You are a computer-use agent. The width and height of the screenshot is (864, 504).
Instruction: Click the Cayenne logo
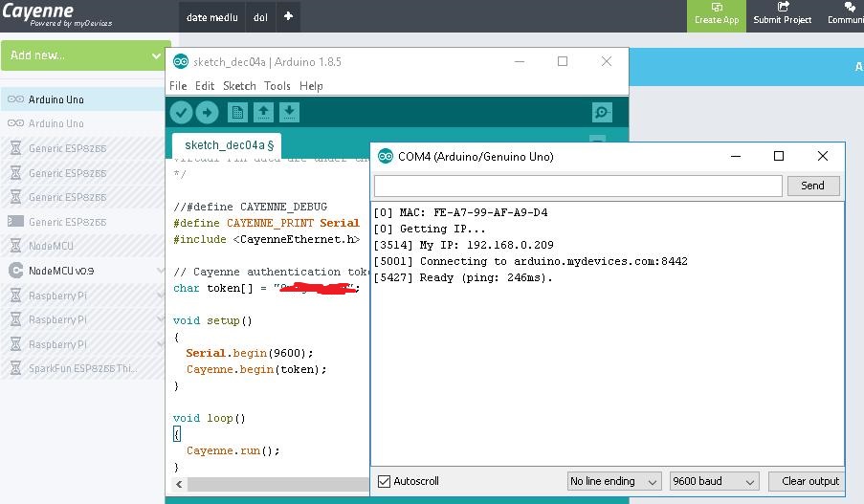(x=56, y=15)
